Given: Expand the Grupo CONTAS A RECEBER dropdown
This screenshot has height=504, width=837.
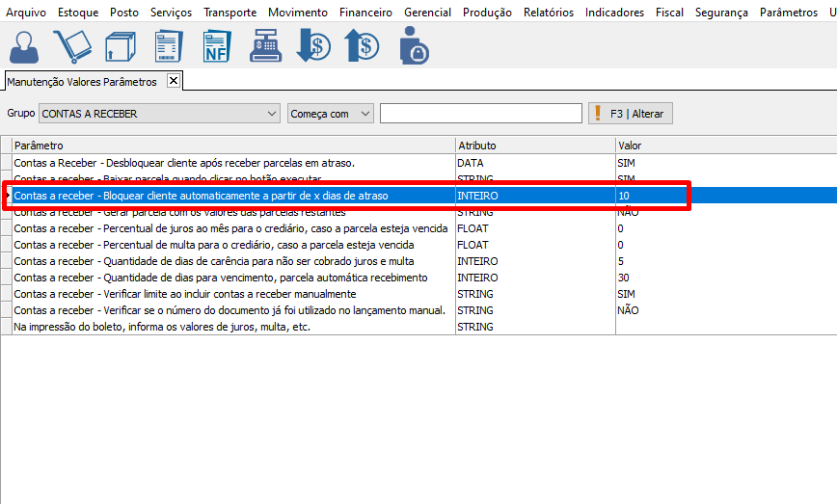Looking at the screenshot, I should (x=270, y=114).
